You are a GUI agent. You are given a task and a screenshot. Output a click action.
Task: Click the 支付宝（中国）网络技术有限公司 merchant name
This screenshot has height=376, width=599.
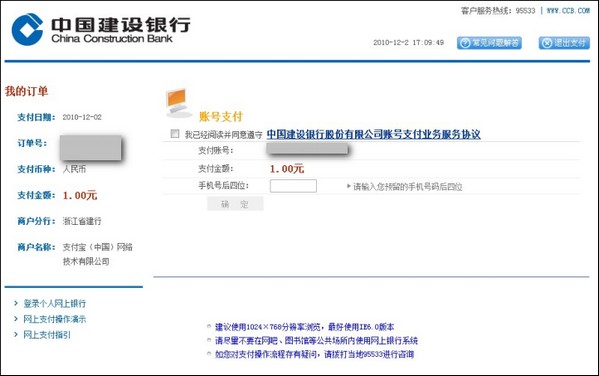(x=98, y=254)
